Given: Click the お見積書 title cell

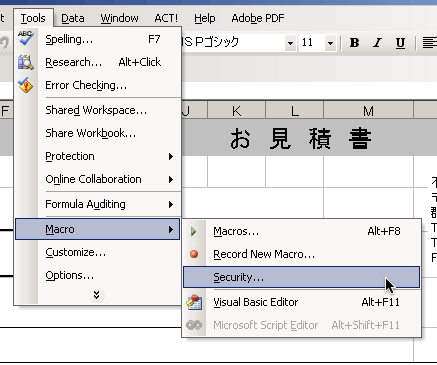Looking at the screenshot, I should [x=301, y=138].
